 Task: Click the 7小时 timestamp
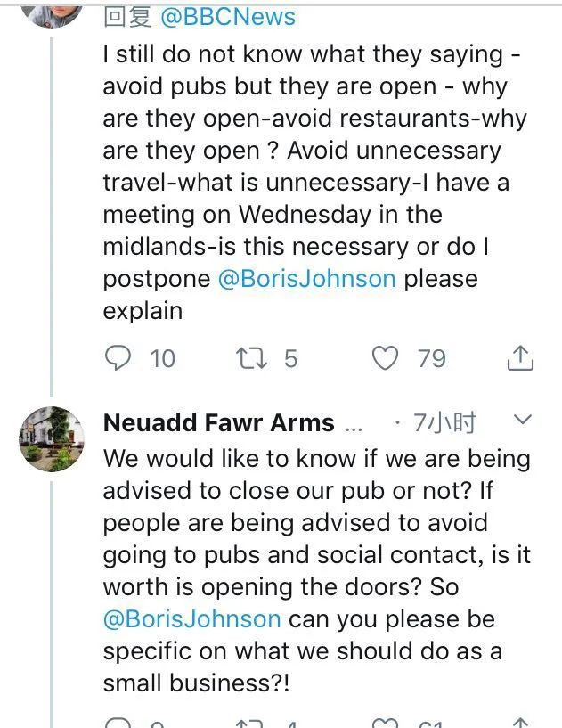444,422
